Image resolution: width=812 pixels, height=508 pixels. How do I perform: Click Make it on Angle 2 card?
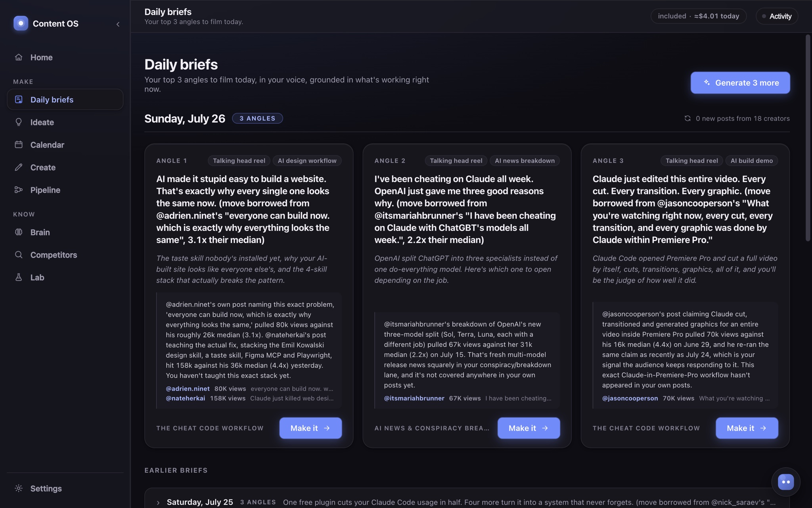tap(529, 428)
